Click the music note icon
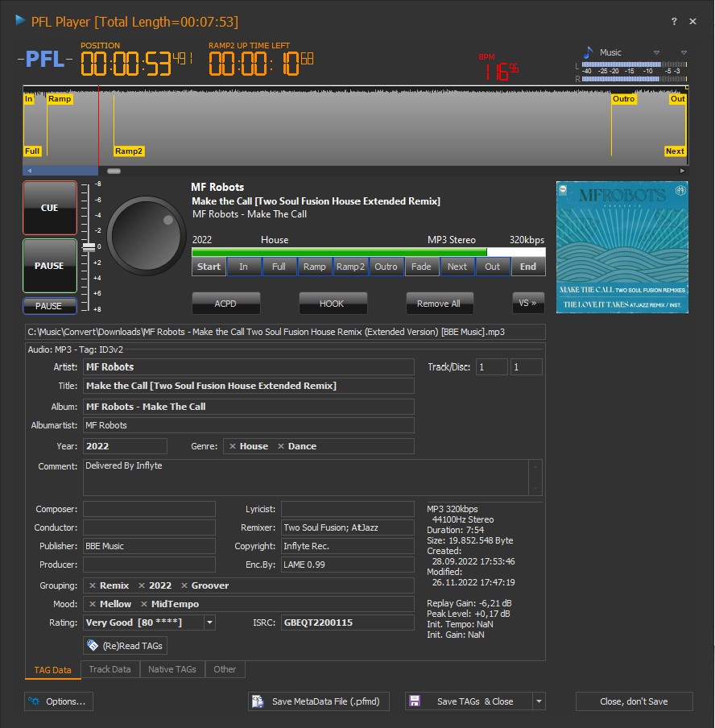 coord(589,52)
